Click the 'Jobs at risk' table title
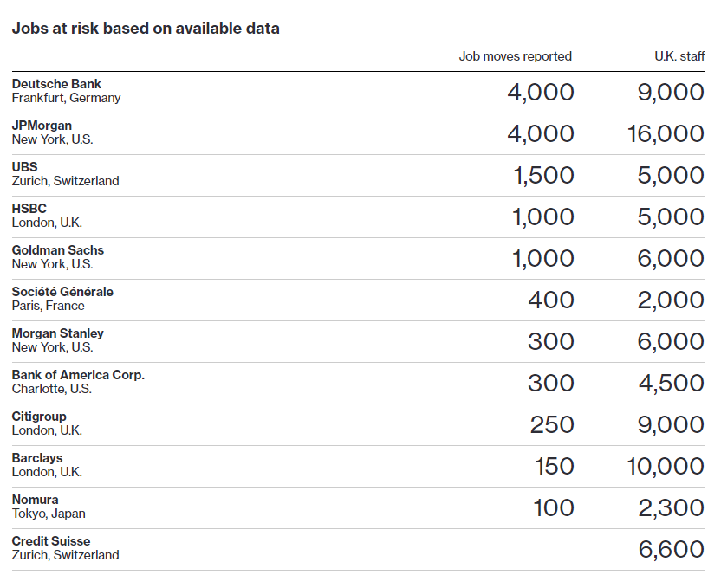Viewport: 721px width, 588px height. pyautogui.click(x=146, y=29)
